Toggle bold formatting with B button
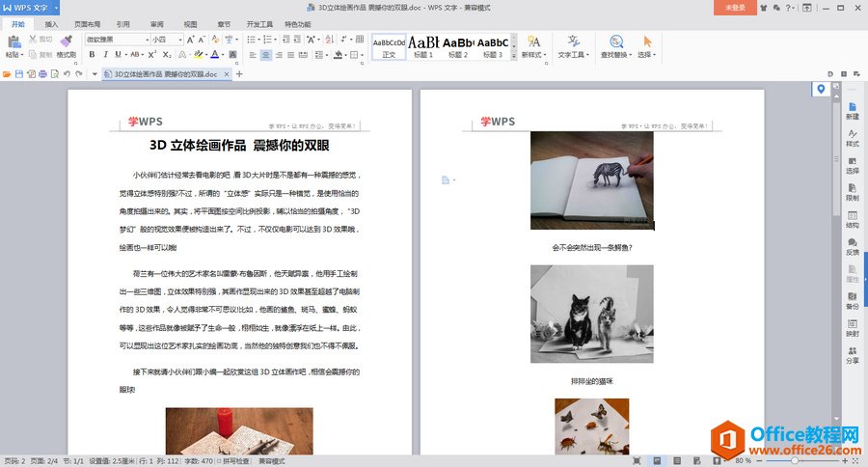The height and width of the screenshot is (467, 868). [x=92, y=55]
